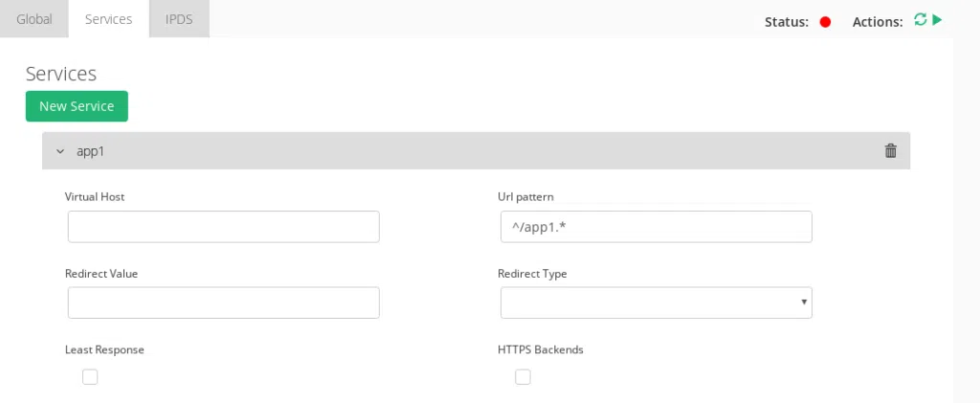Click the New Service button
This screenshot has height=403, width=980.
tap(77, 106)
